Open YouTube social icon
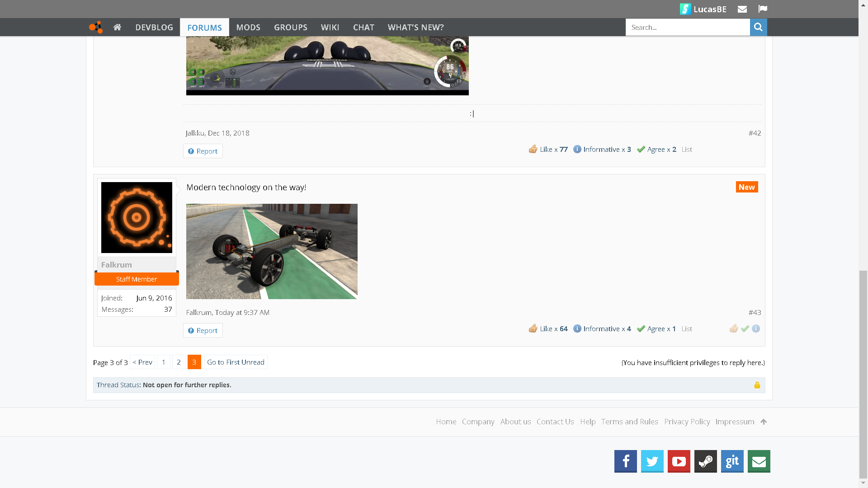Image resolution: width=868 pixels, height=488 pixels. [x=679, y=461]
